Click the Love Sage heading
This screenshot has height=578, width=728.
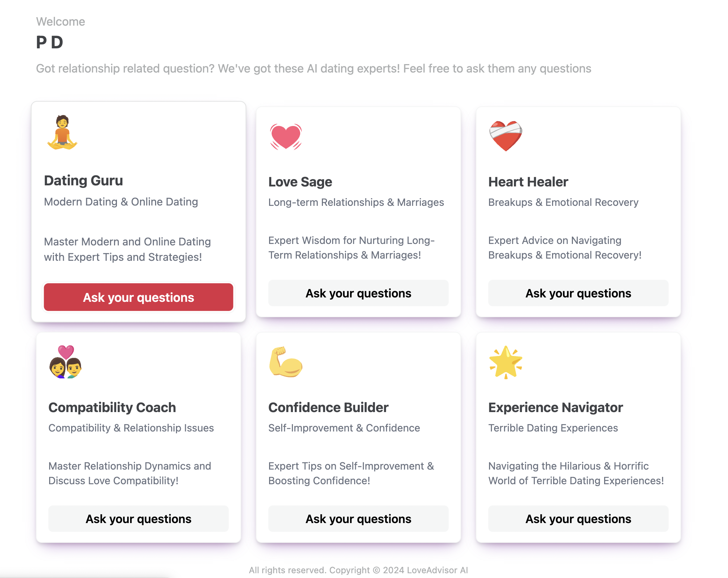click(x=300, y=182)
